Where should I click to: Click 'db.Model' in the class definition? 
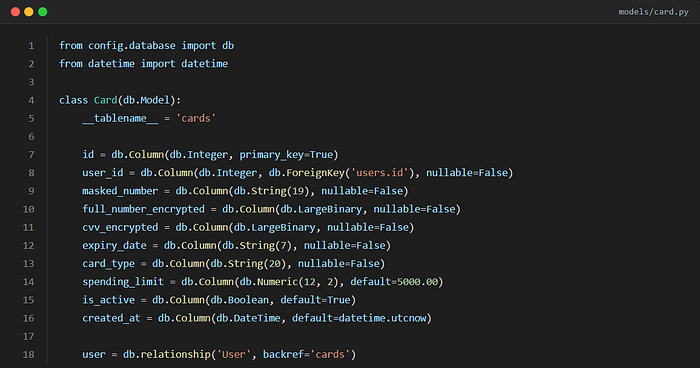pos(146,100)
